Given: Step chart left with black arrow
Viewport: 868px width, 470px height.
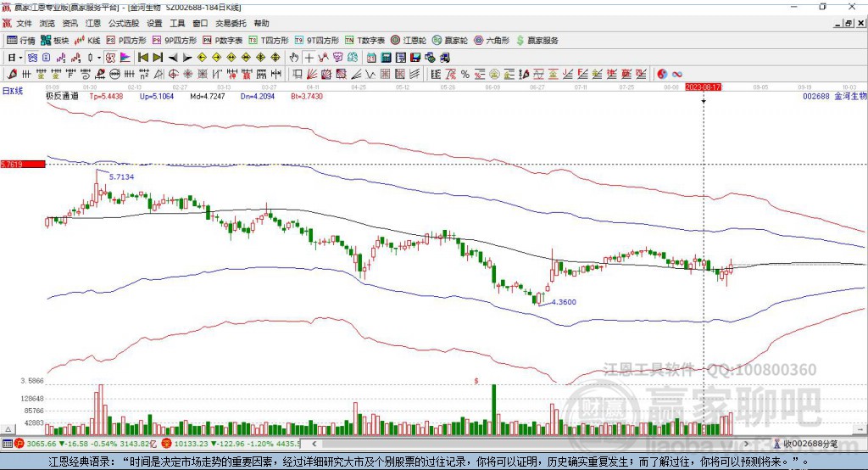Looking at the screenshot, I should [173, 58].
